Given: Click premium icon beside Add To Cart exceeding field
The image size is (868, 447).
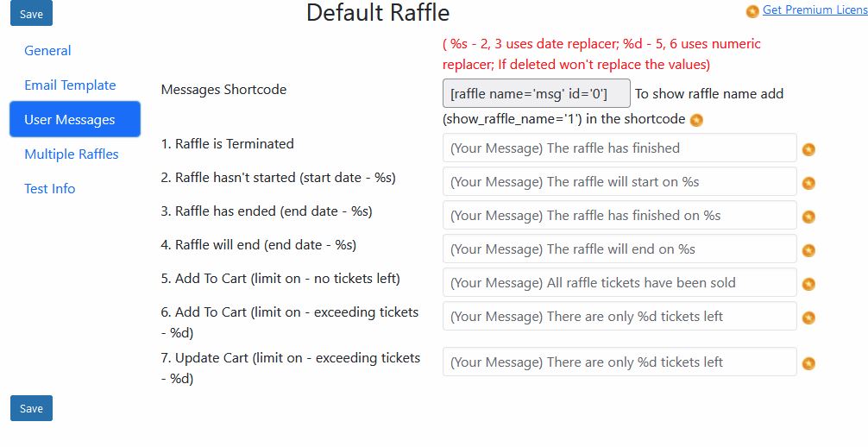Looking at the screenshot, I should click(x=808, y=318).
